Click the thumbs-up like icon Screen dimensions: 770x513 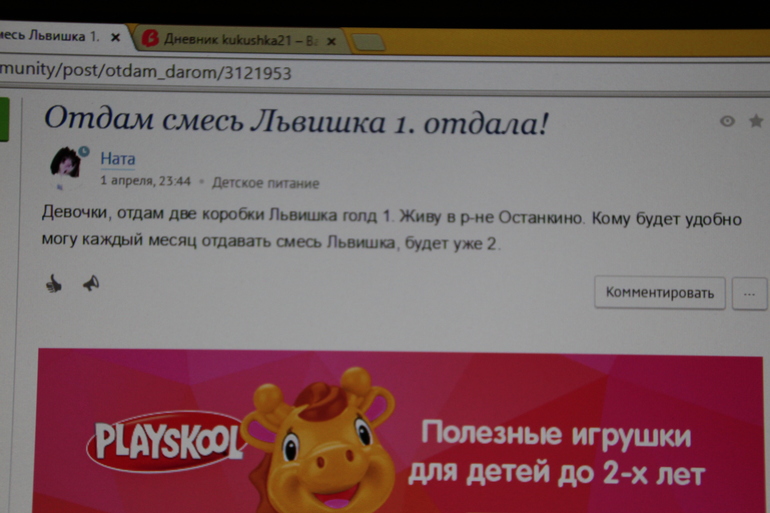[x=53, y=284]
